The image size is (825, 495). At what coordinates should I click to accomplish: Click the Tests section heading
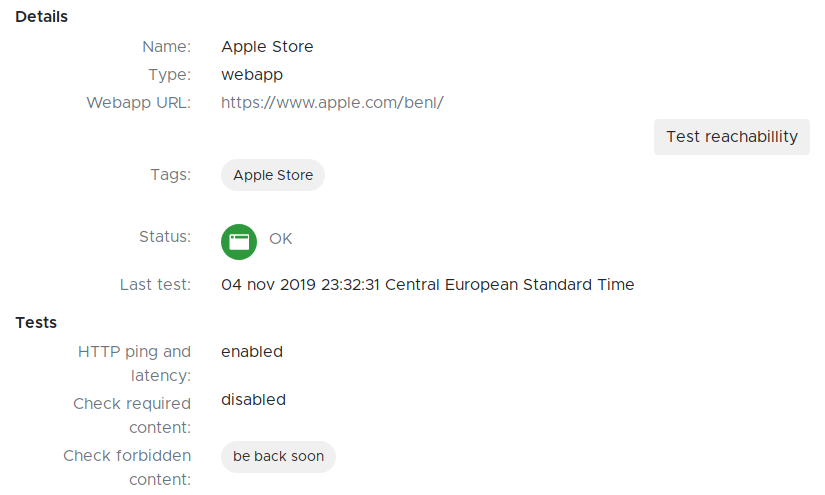(36, 322)
